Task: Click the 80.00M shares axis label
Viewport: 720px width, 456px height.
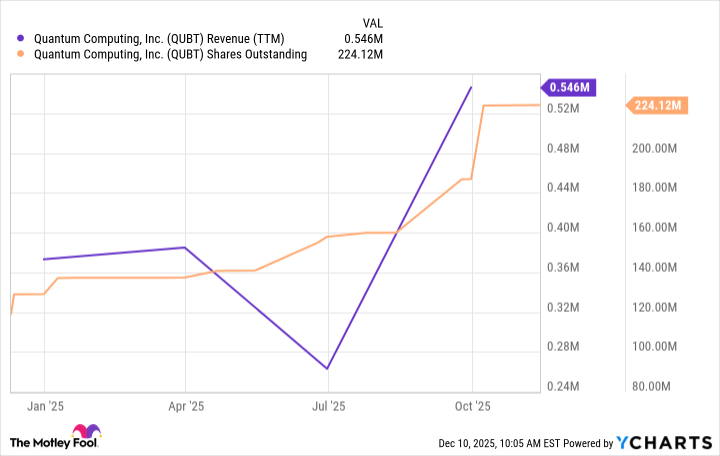Action: pyautogui.click(x=657, y=387)
